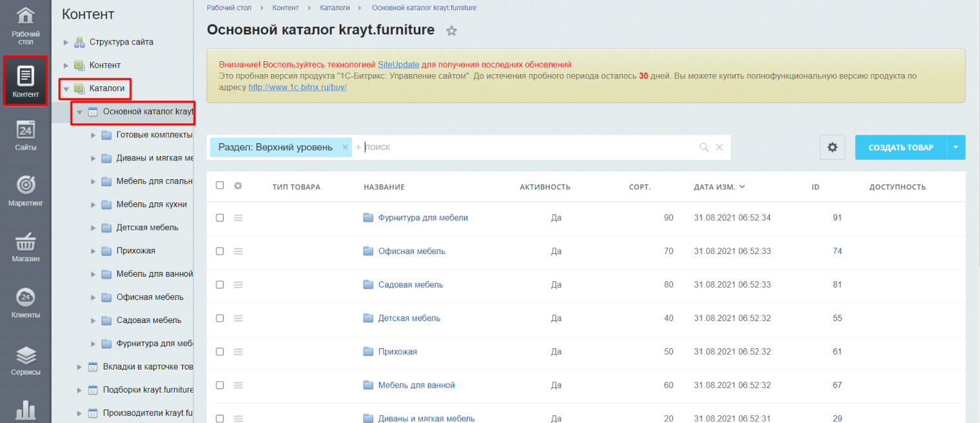Expand the Контент tree node arrow

pyautogui.click(x=66, y=66)
